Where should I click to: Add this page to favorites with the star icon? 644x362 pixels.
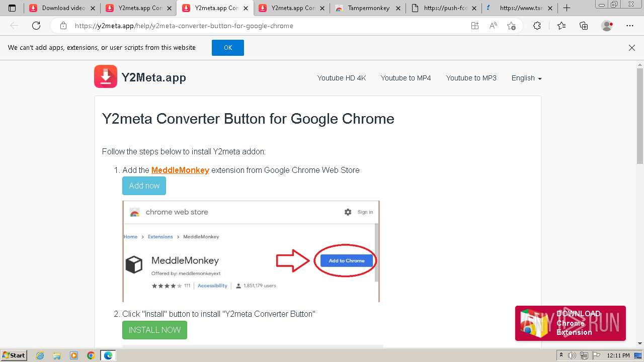pos(512,26)
